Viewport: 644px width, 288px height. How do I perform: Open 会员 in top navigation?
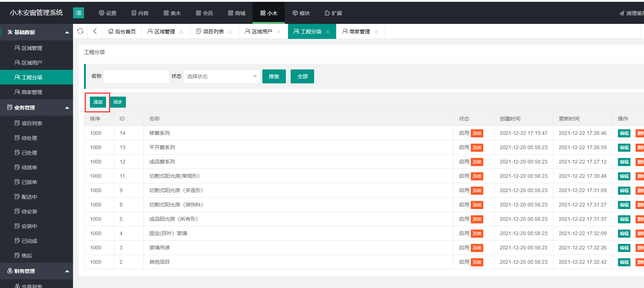click(x=204, y=13)
